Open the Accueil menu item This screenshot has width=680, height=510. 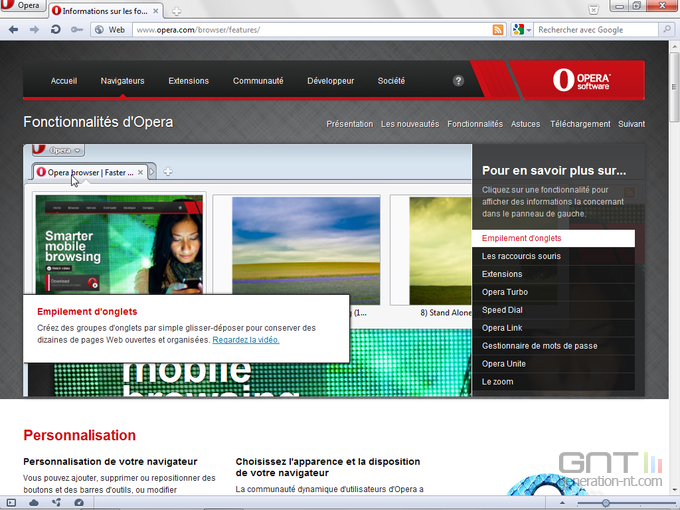click(x=64, y=81)
